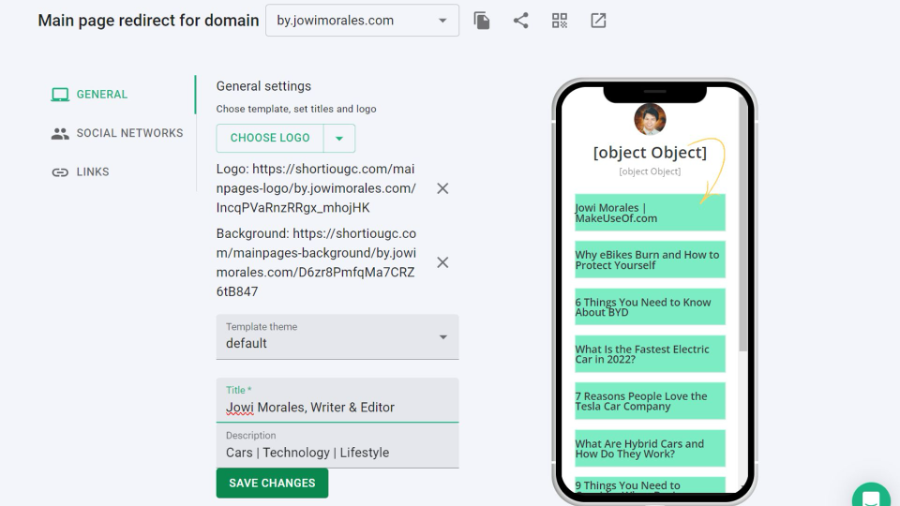Click the profile photo in phone preview
The height and width of the screenshot is (506, 900).
[x=650, y=119]
